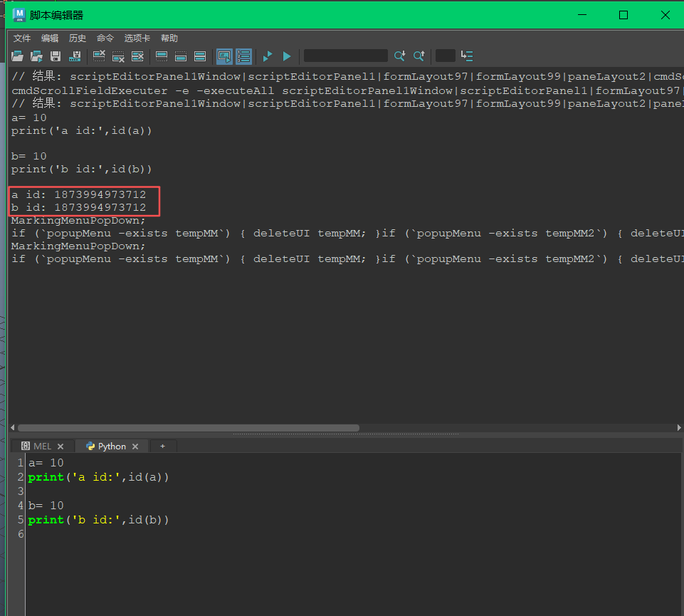Click the 'a id: 1873994973712' output line

pyautogui.click(x=78, y=194)
